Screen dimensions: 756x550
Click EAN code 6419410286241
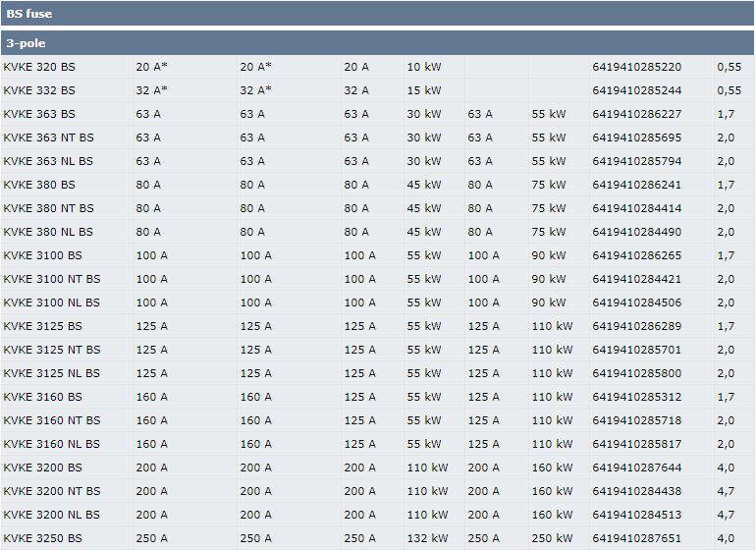(x=637, y=185)
